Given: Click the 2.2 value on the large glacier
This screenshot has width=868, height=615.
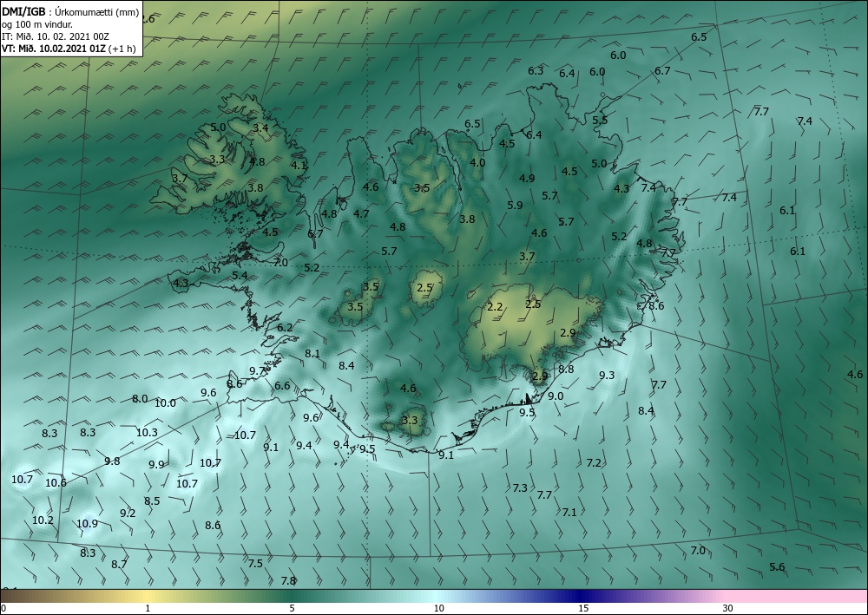Looking at the screenshot, I should coord(495,307).
